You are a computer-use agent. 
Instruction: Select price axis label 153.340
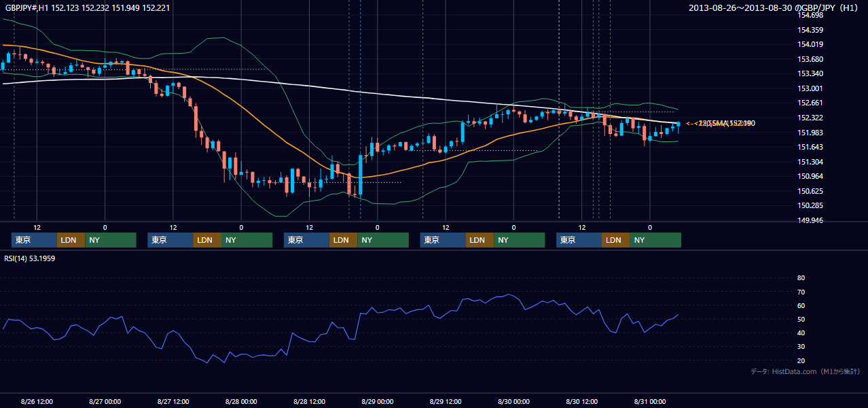coord(810,73)
